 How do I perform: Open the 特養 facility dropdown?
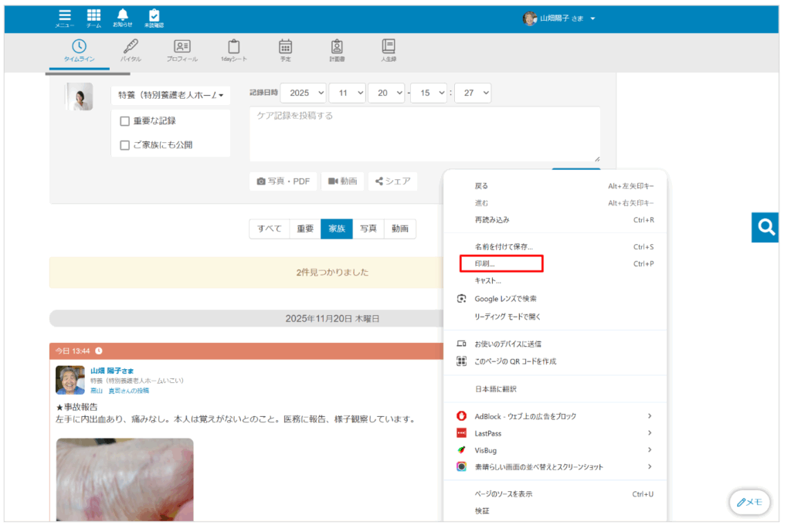(170, 96)
